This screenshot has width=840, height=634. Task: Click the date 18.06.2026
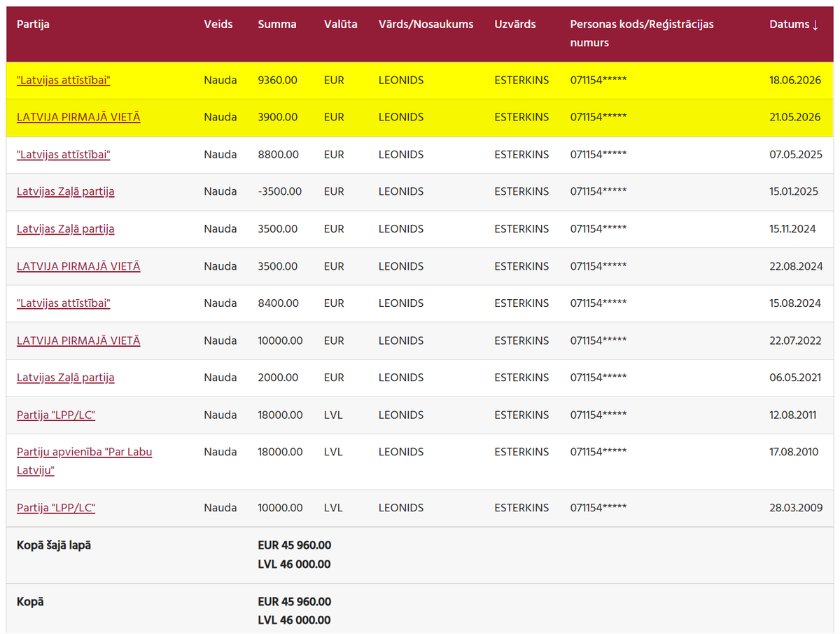click(x=794, y=81)
